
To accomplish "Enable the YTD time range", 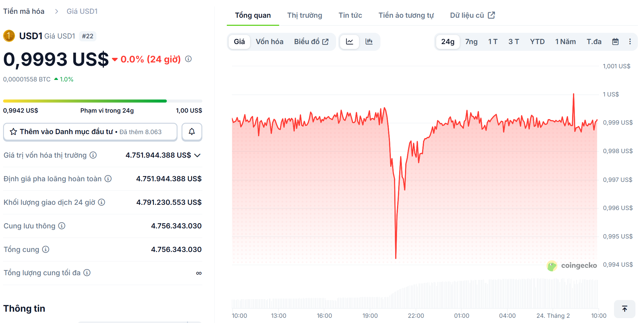I will [537, 42].
